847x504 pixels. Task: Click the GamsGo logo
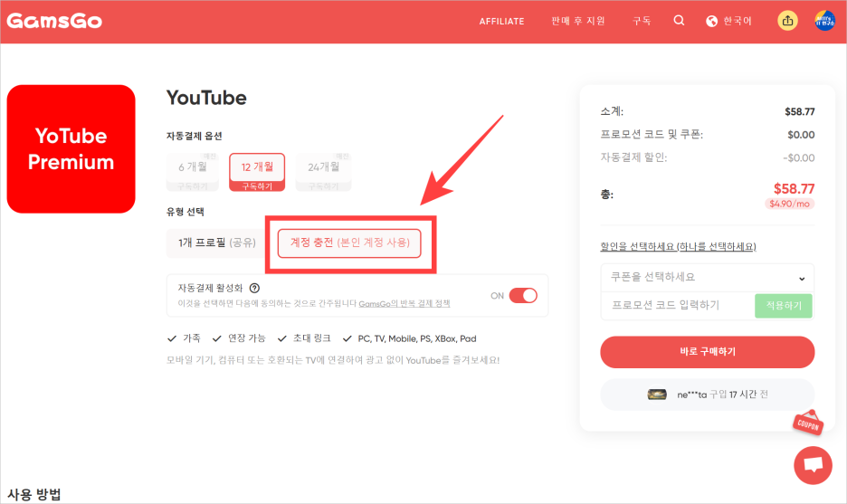click(54, 21)
